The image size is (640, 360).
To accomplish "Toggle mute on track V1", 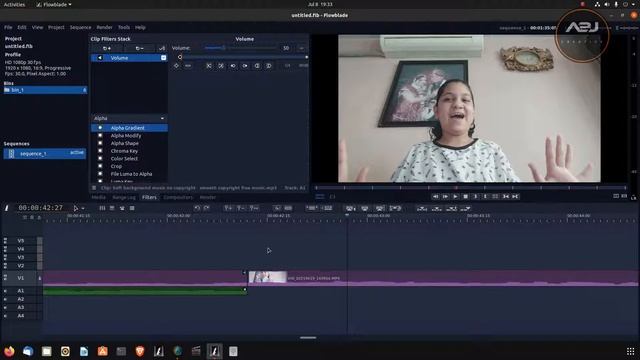I will tap(5, 278).
